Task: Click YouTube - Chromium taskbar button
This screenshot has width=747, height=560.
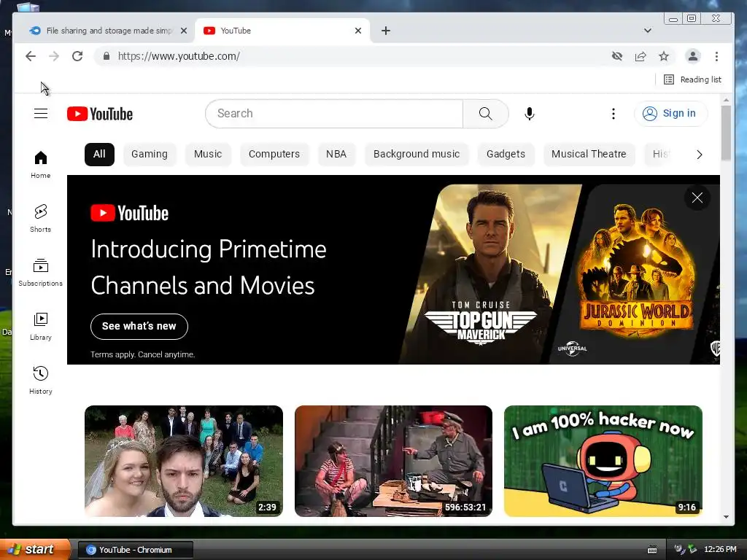Action: pyautogui.click(x=135, y=550)
